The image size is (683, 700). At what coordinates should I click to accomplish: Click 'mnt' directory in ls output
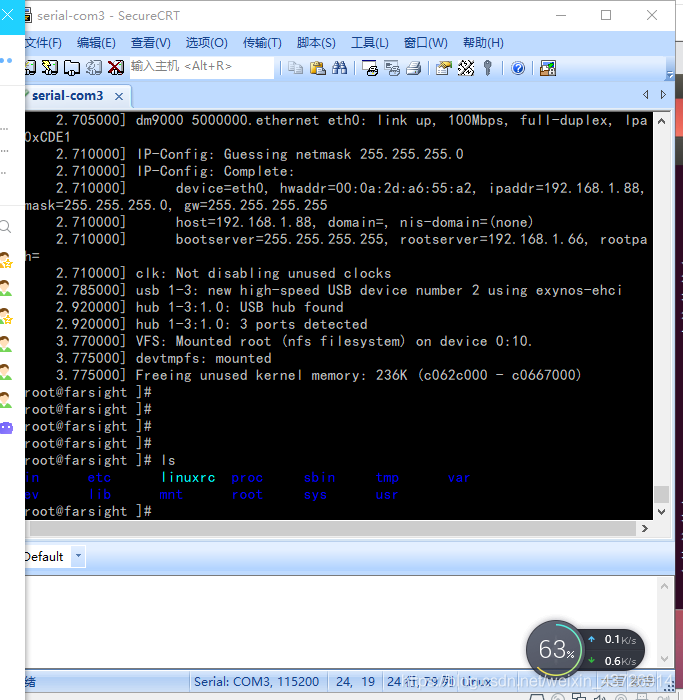[x=171, y=495]
